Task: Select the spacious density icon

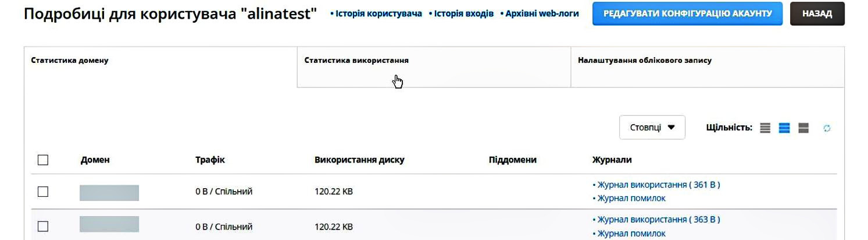Action: (x=803, y=128)
